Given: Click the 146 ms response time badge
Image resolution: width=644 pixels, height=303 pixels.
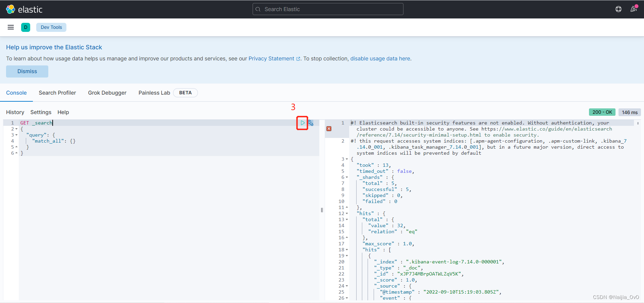Looking at the screenshot, I should coord(630,112).
